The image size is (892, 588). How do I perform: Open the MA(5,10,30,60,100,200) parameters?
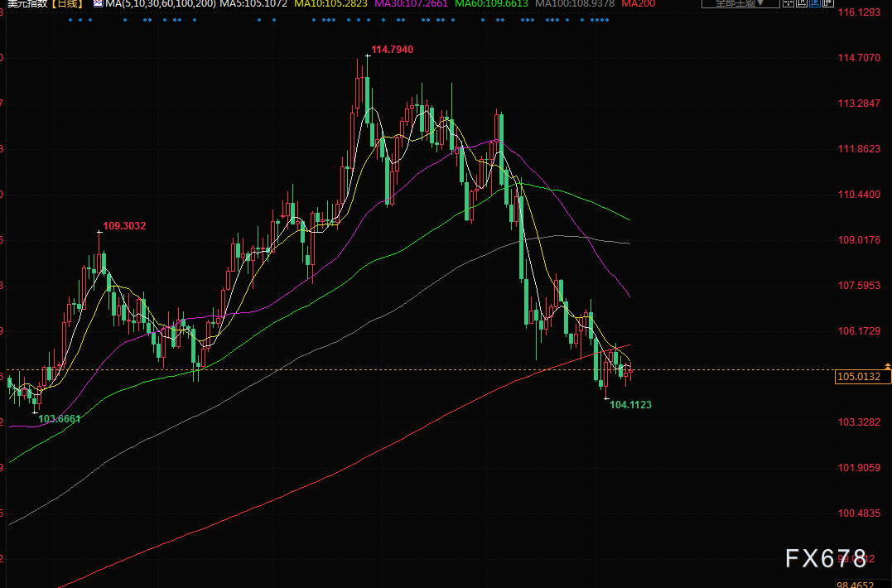tap(161, 4)
